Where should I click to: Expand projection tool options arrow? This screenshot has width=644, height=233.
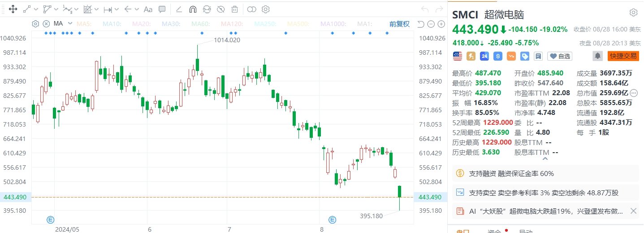tap(97, 9)
